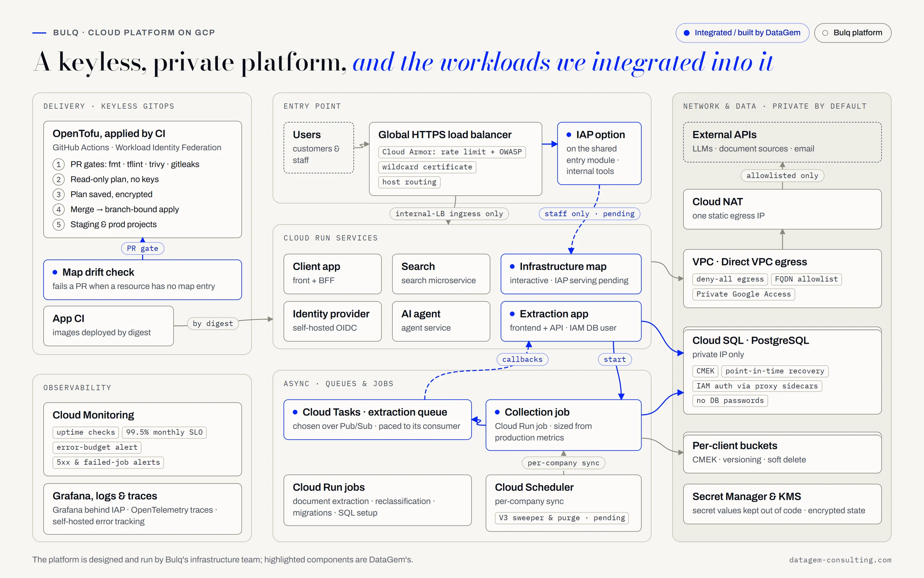Image resolution: width=924 pixels, height=578 pixels.
Task: Click step 3 circle 'Plan saved, encrypted'
Action: tap(59, 195)
